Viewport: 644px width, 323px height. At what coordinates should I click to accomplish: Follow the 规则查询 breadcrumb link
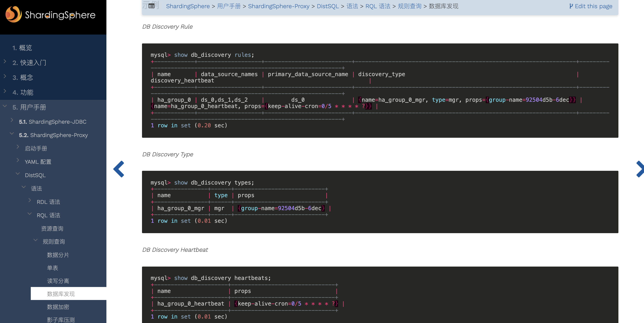click(409, 6)
